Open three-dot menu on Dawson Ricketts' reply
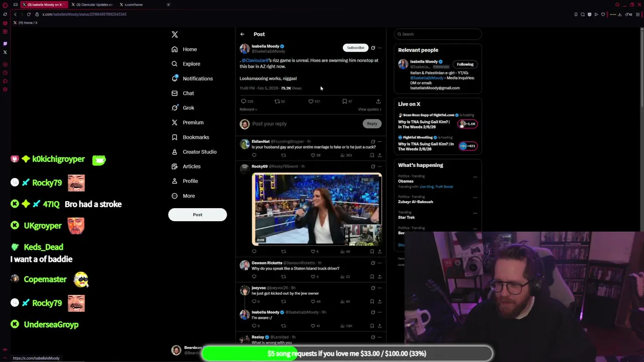 point(380,263)
